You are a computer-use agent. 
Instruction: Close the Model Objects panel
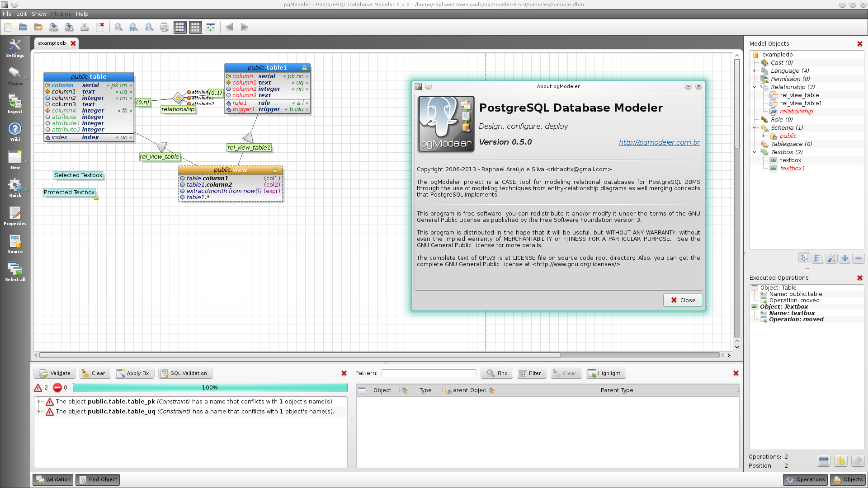pos(860,44)
